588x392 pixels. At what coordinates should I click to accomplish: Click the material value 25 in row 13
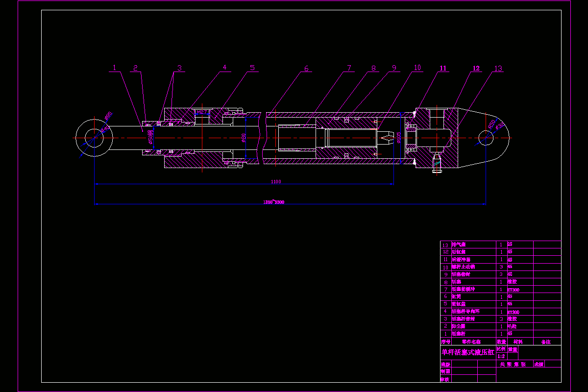point(510,244)
